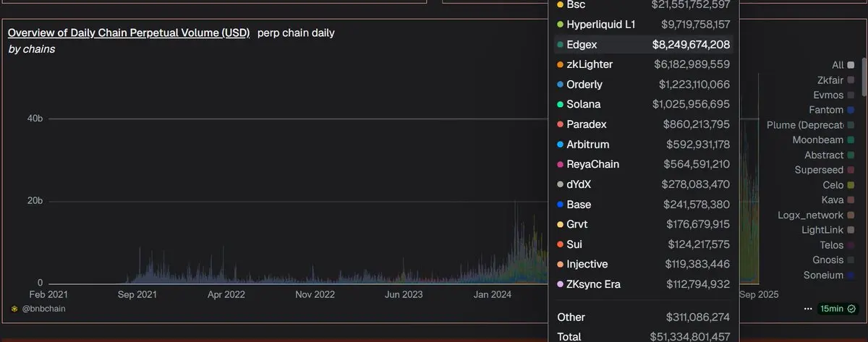868x342 pixels.
Task: Toggle the All series legend entry
Action: click(x=843, y=65)
